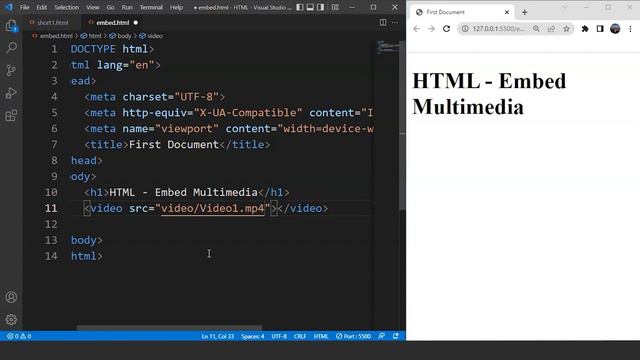Viewport: 640px width, 360px height.
Task: Click the h1 text on line 10
Action: 183,192
